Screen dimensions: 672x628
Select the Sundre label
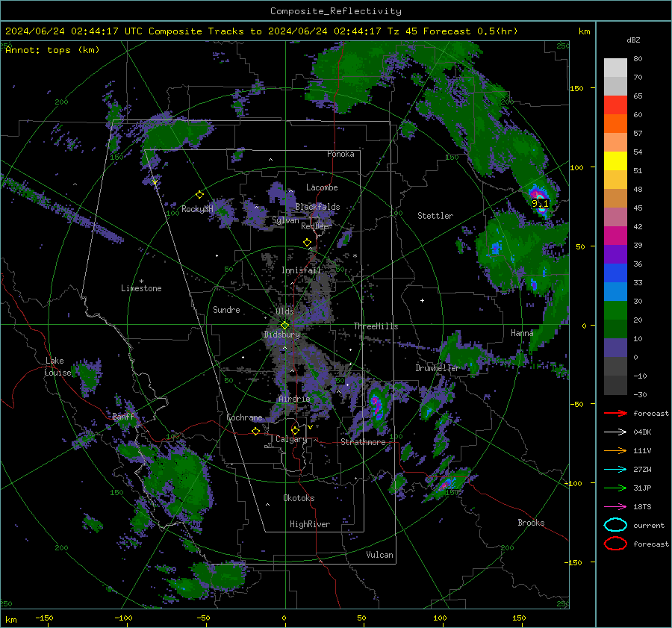(x=226, y=309)
